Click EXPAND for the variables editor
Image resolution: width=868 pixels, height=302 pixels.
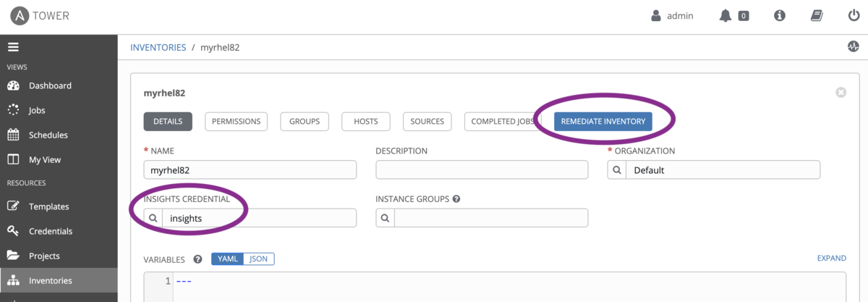832,259
